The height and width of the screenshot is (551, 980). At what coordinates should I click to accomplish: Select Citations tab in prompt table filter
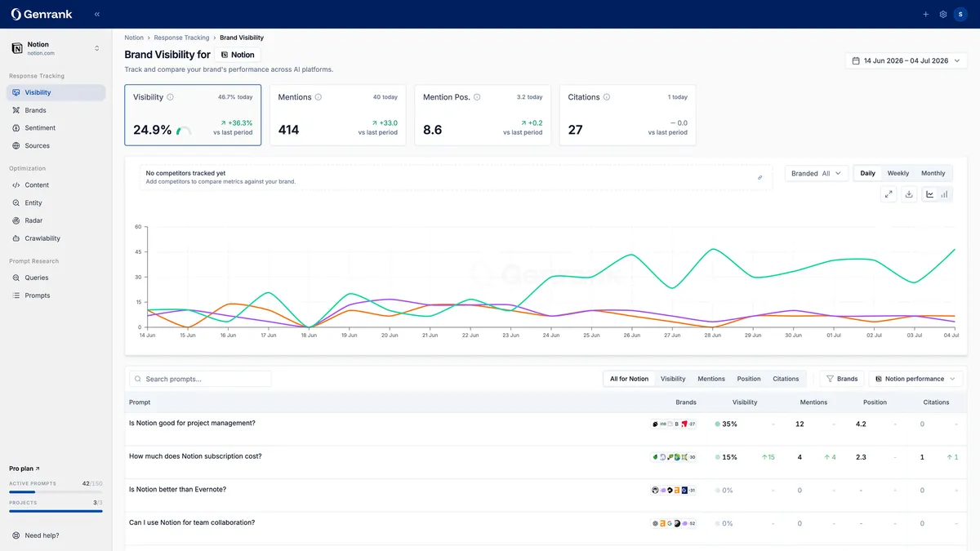pos(786,379)
